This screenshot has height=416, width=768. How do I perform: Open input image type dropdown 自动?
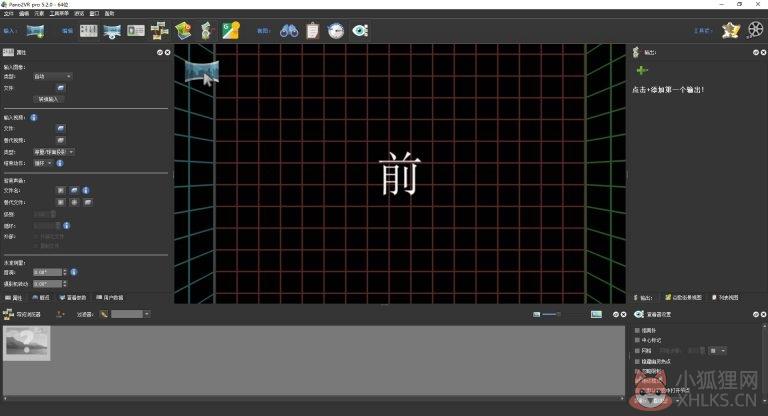pyautogui.click(x=52, y=76)
